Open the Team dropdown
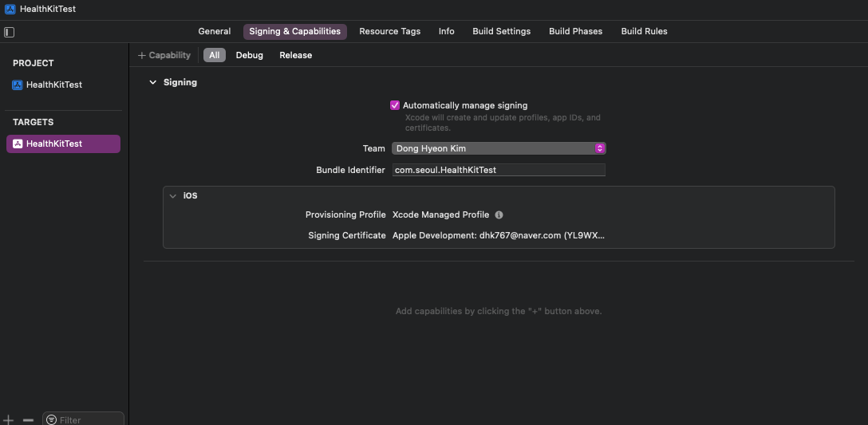 (499, 148)
